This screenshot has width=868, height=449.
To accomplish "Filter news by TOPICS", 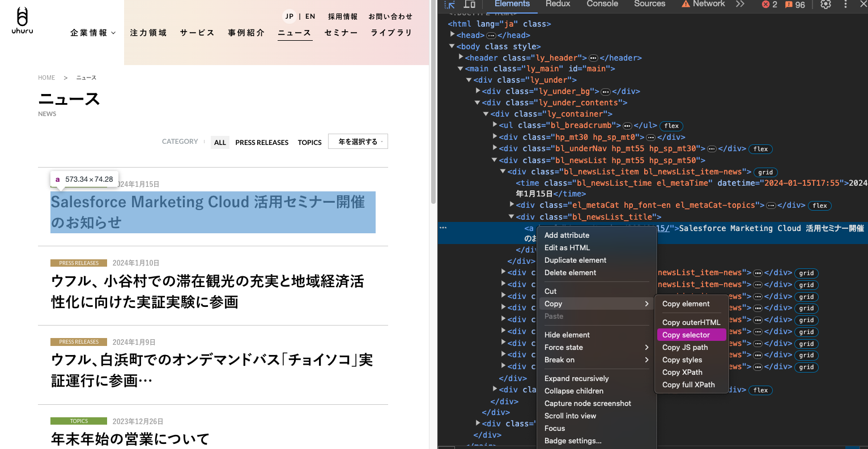I will (310, 143).
